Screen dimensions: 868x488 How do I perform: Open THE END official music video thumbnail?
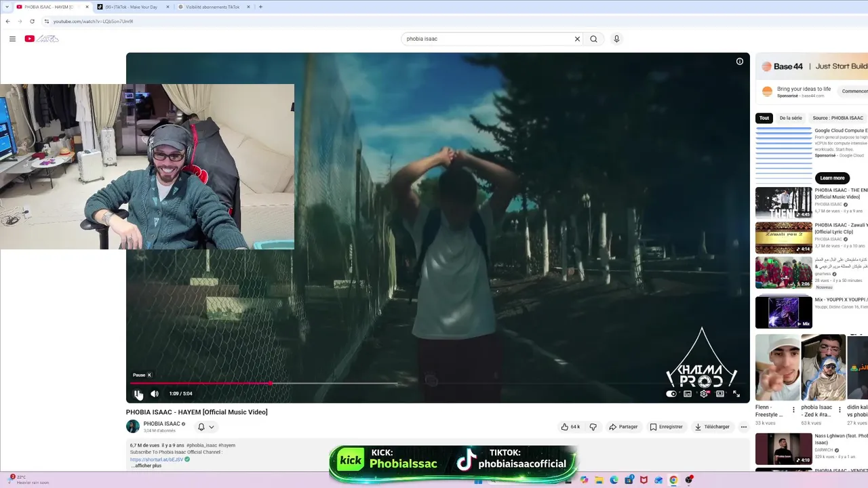[x=784, y=203]
